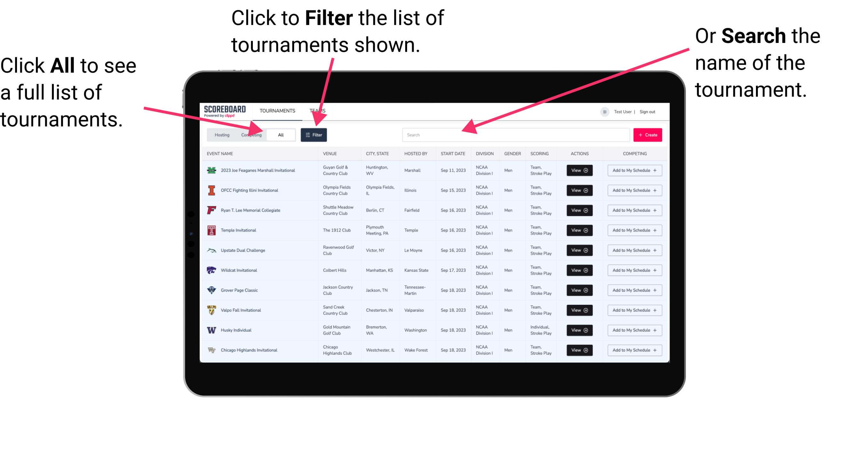Click the Temple Owls team logo icon

(x=211, y=230)
